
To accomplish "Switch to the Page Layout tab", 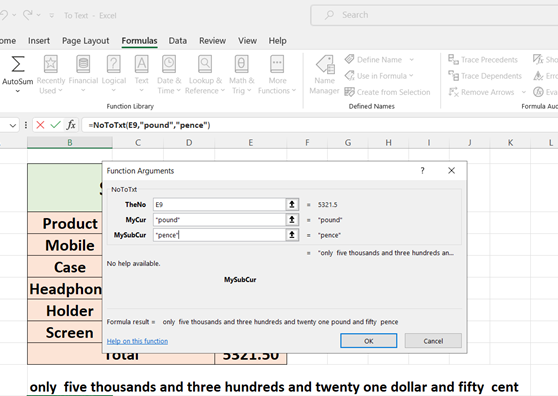I will click(85, 41).
